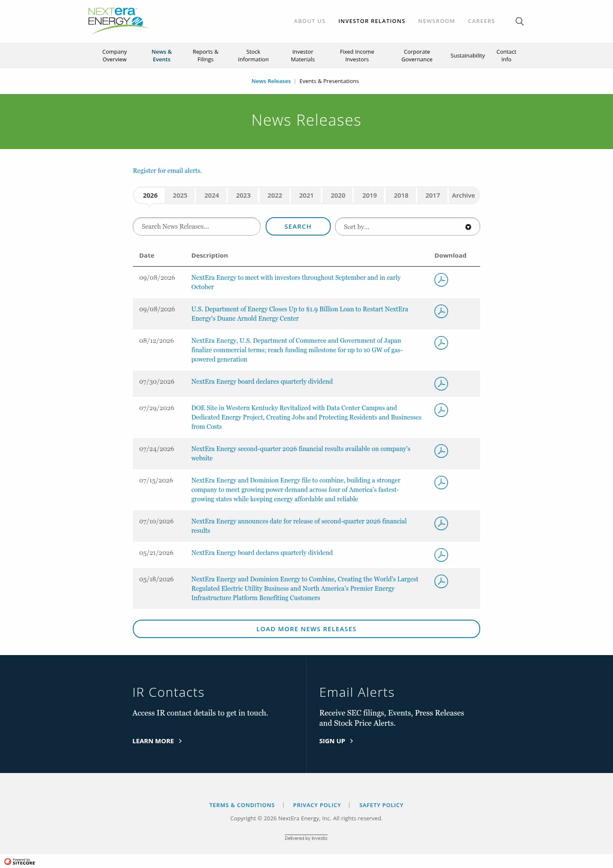This screenshot has width=613, height=868.
Task: Switch to the 2025 year tab
Action: point(180,195)
